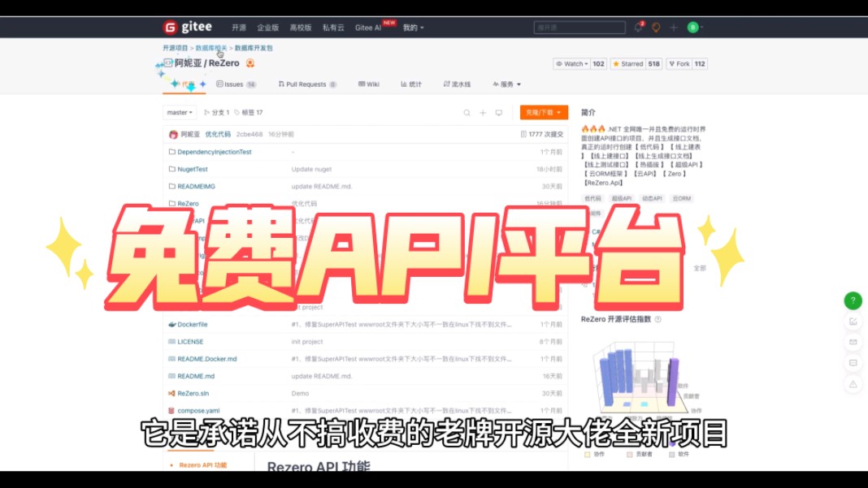Image resolution: width=868 pixels, height=488 pixels.
Task: Open the 优化代码 latest commit message
Action: pos(218,135)
